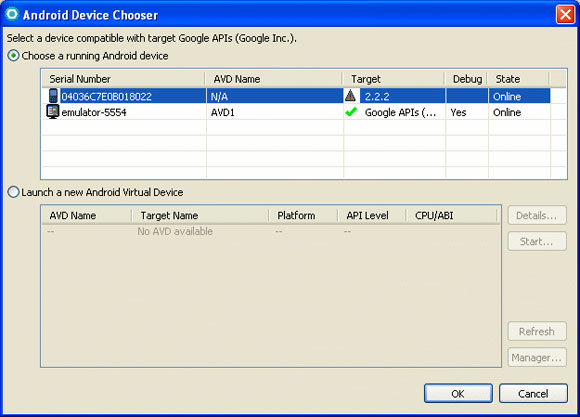Click the Start... button
This screenshot has width=580, height=417.
click(537, 241)
